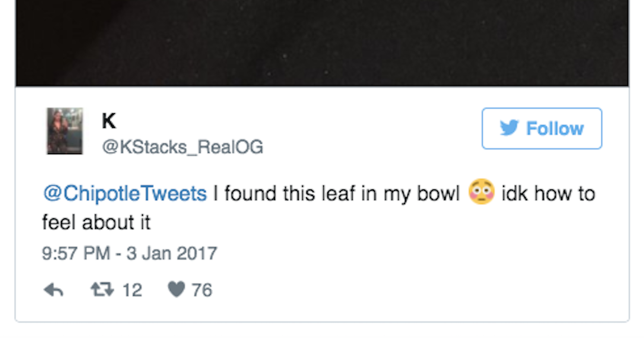Click the reply arrow icon
This screenshot has width=644, height=338.
[53, 290]
